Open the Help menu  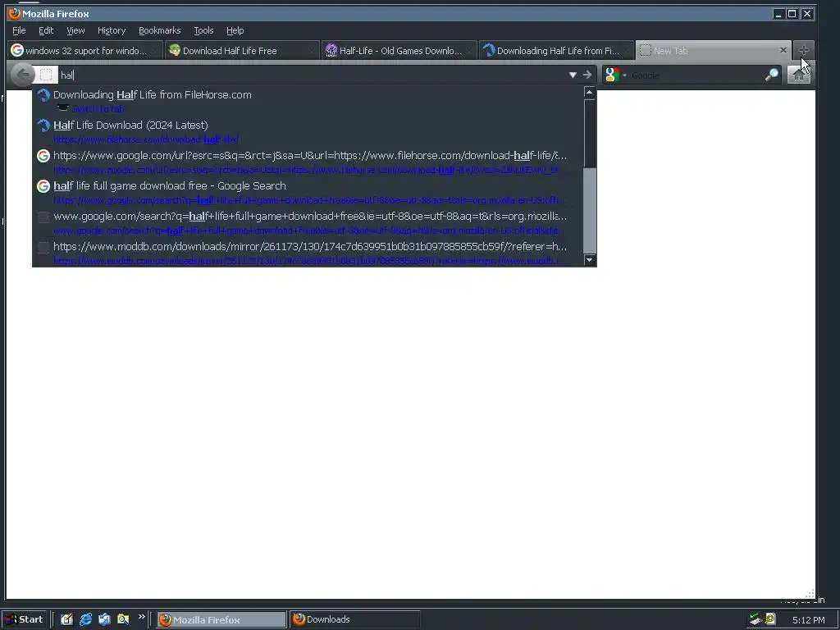(x=235, y=30)
